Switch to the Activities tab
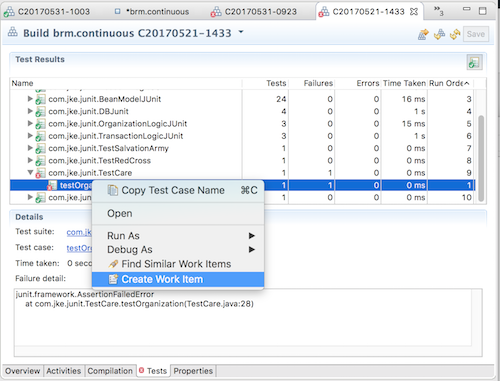The width and height of the screenshot is (500, 381). [x=64, y=371]
